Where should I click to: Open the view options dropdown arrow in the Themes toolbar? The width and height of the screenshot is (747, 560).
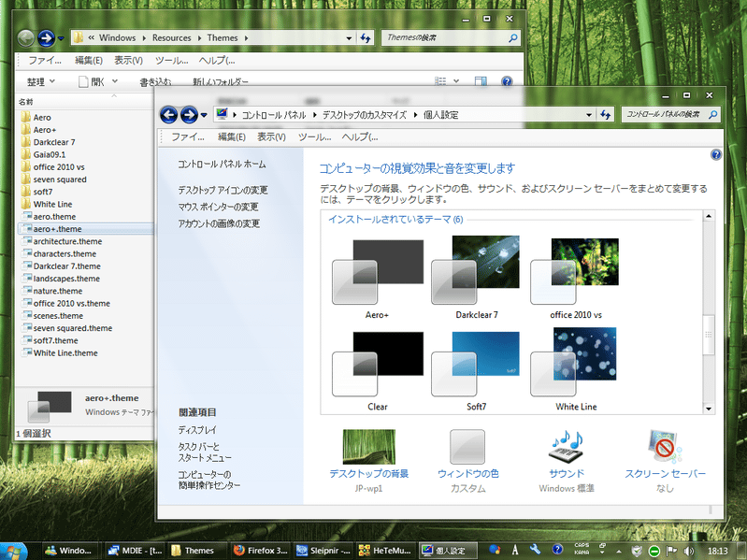click(x=456, y=81)
